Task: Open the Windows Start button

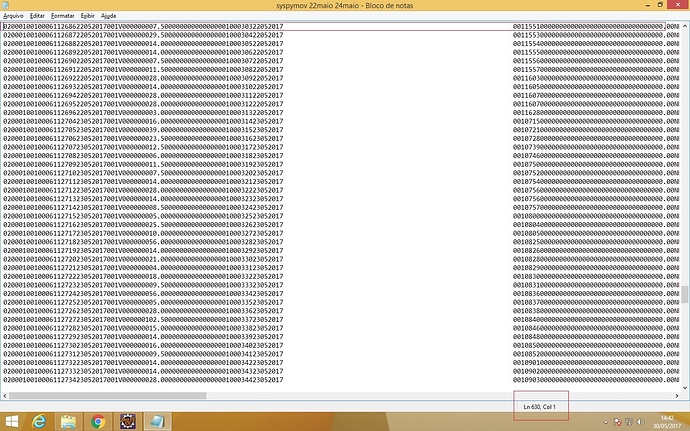Action: coord(12,422)
